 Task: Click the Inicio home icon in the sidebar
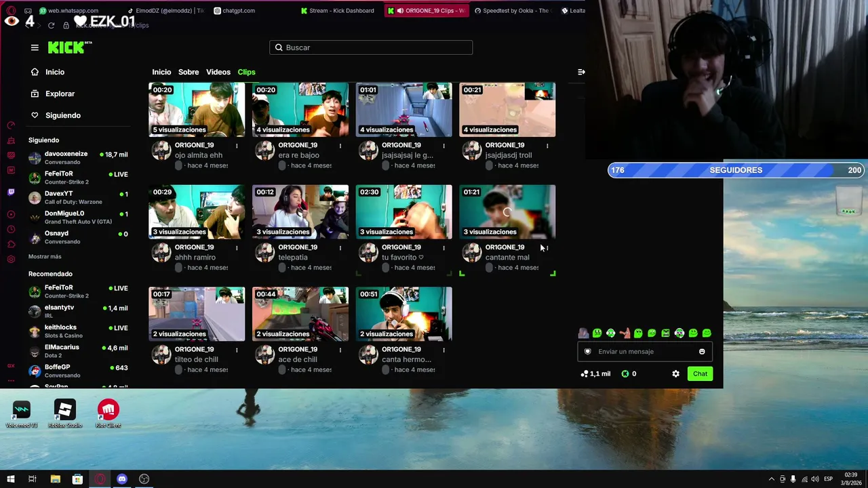coord(35,72)
